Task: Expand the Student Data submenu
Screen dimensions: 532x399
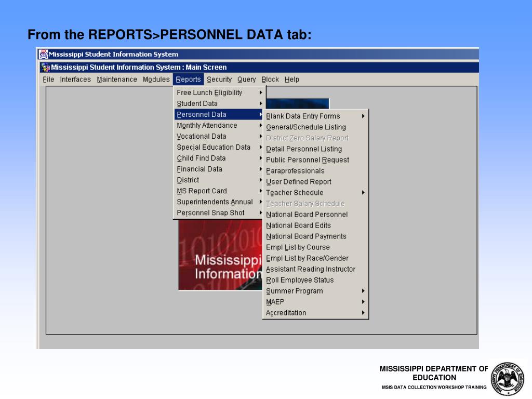Action: point(219,103)
